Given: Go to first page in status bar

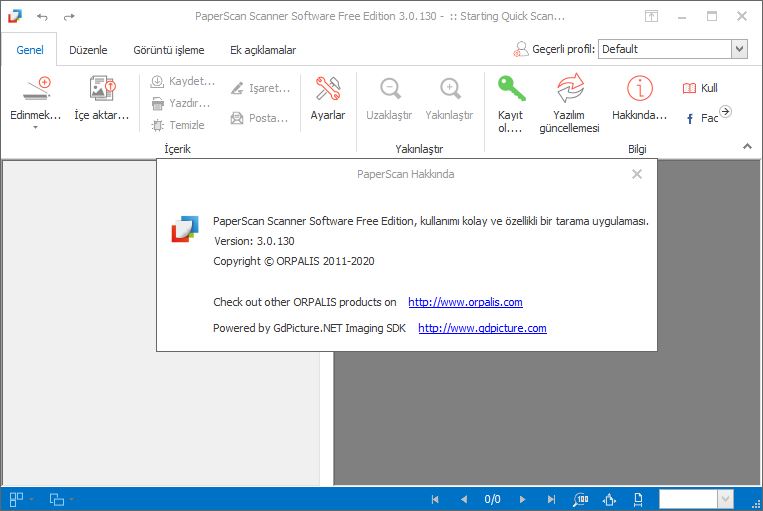Looking at the screenshot, I should tap(435, 499).
